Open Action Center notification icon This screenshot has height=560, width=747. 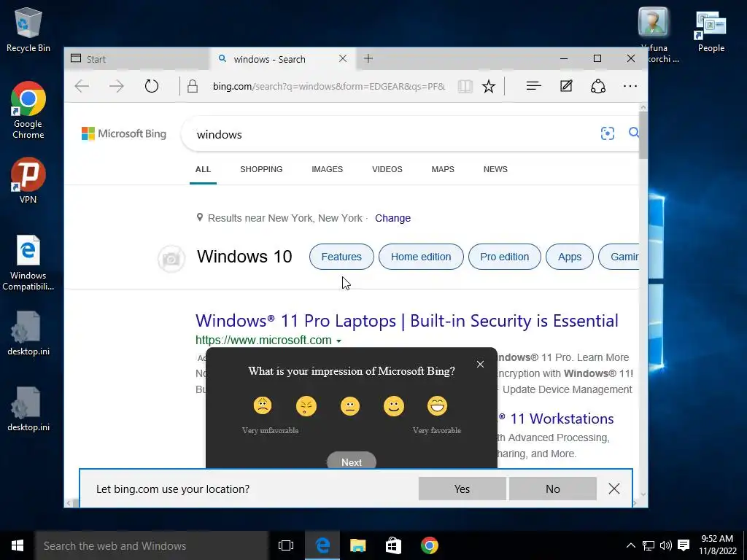click(x=684, y=545)
